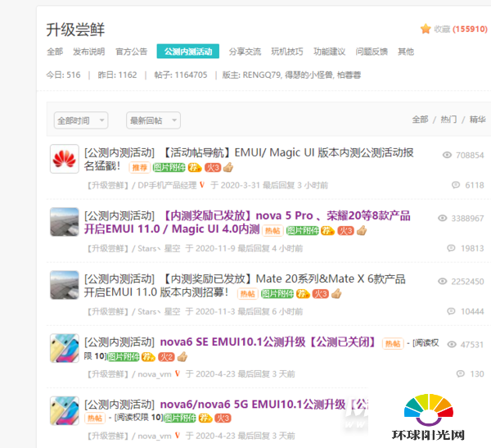The height and width of the screenshot is (448, 491).
Task: Filter posts by 热门
Action: pyautogui.click(x=448, y=120)
